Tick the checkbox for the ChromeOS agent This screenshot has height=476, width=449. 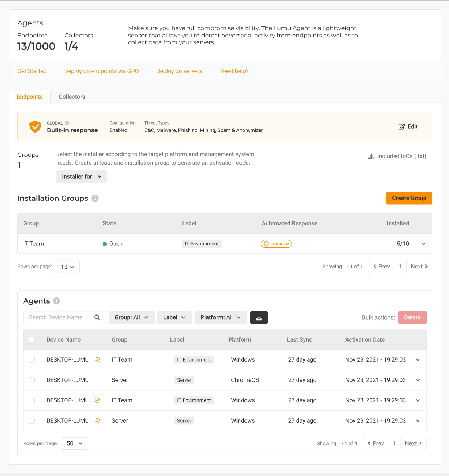[x=32, y=380]
